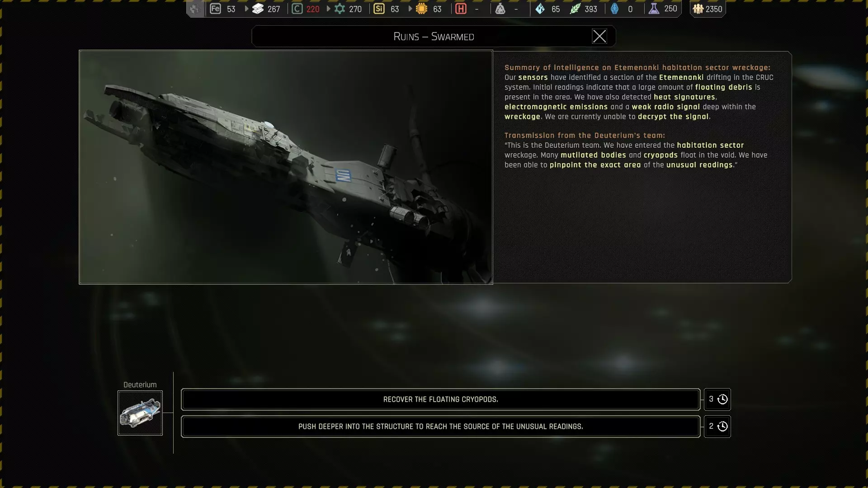Click the silicon (Si) resource icon

pyautogui.click(x=379, y=9)
